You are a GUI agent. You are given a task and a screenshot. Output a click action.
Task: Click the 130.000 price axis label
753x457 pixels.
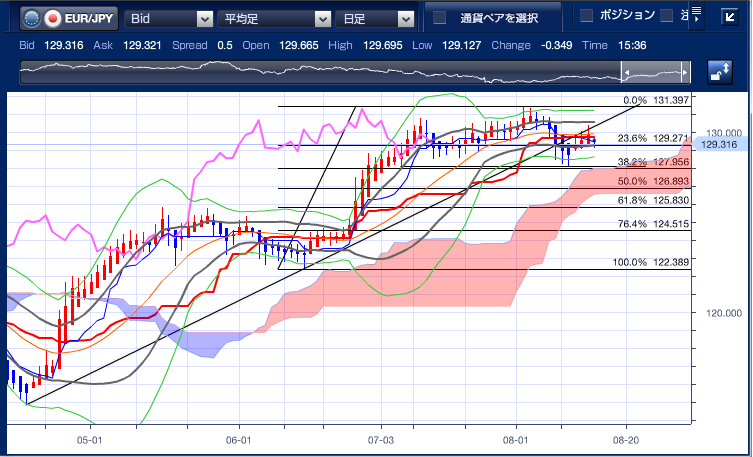(x=724, y=133)
